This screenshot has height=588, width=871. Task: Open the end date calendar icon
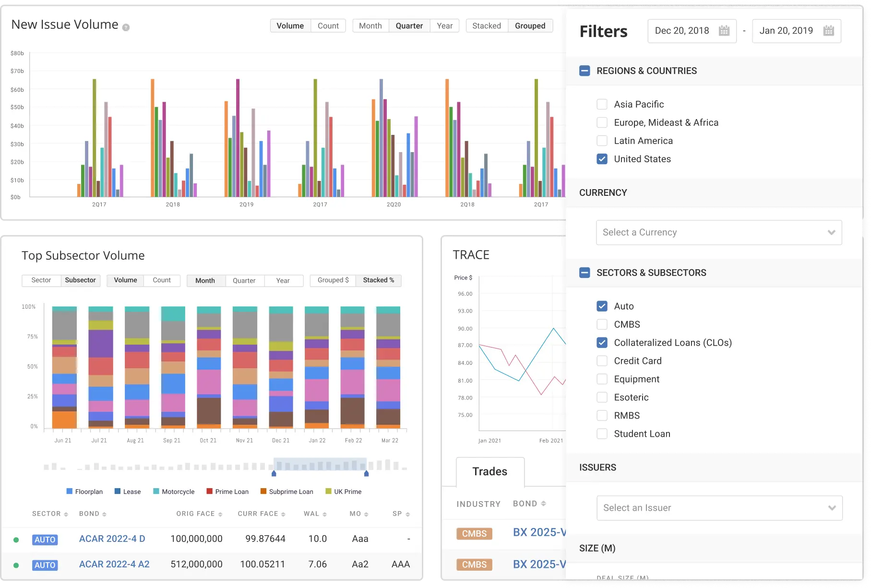pos(828,31)
